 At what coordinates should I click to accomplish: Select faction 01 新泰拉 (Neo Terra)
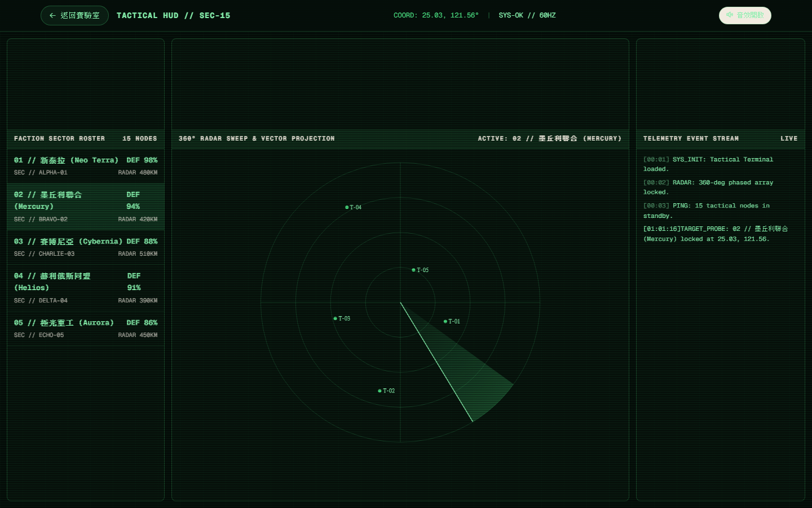click(x=86, y=166)
